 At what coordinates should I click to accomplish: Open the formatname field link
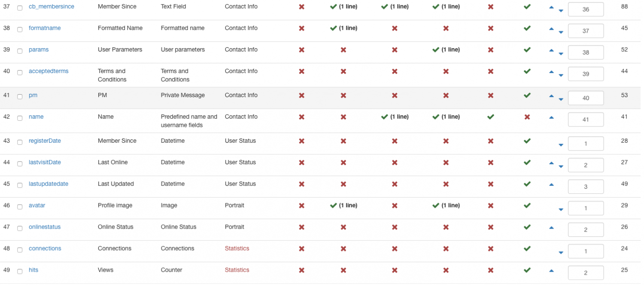45,28
